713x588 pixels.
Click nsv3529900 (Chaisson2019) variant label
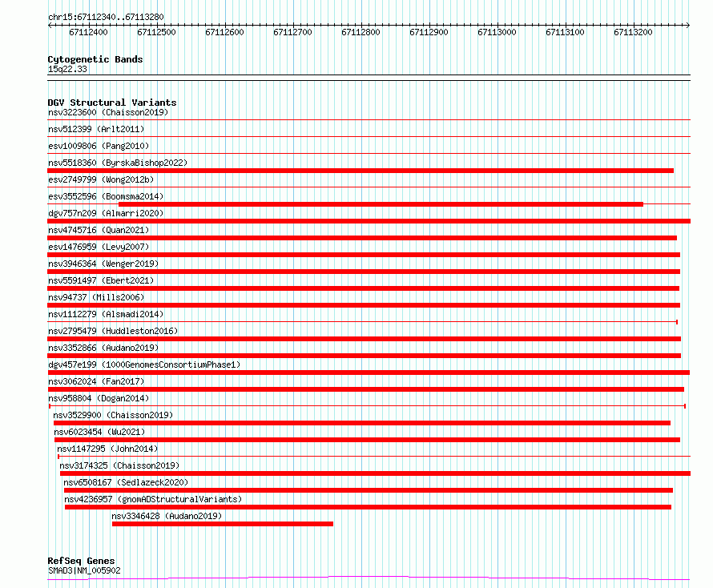(113, 415)
